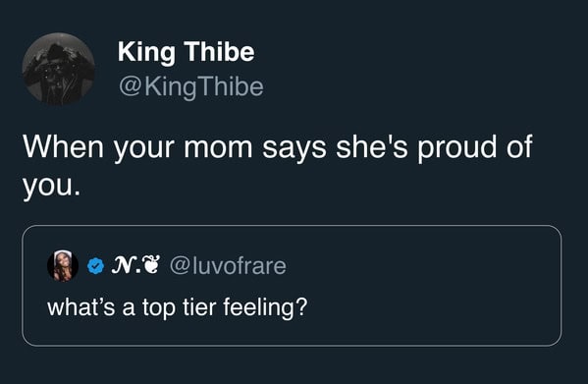The width and height of the screenshot is (588, 384).
Task: Click the word "mom" in the tweet
Action: (218, 147)
